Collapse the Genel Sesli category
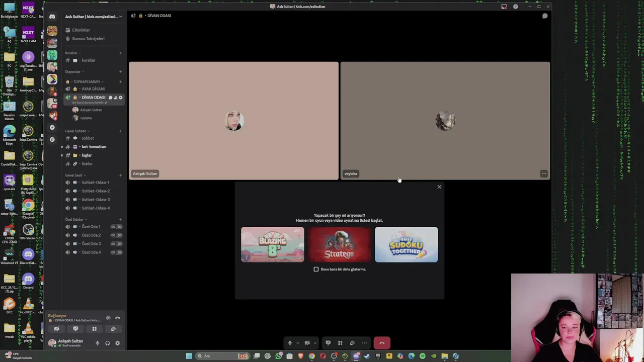This screenshot has width=644, height=362. coord(75,175)
